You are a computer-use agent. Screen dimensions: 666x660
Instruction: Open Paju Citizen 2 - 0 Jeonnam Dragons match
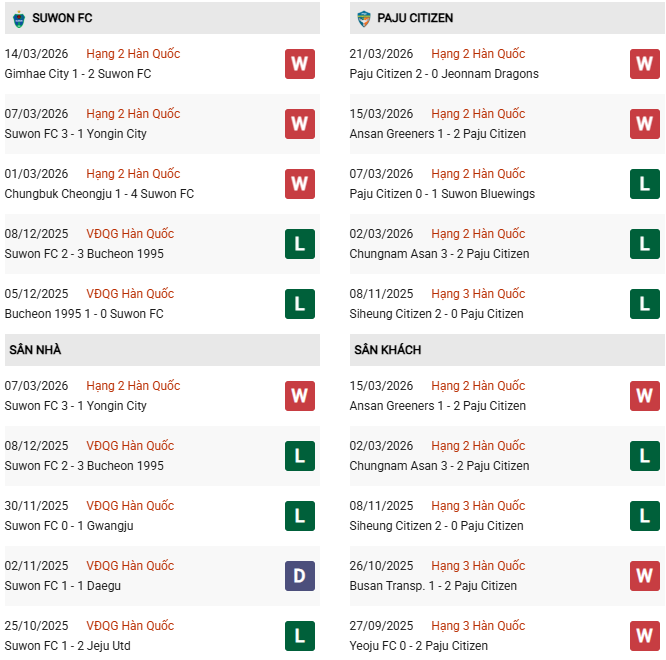click(444, 74)
